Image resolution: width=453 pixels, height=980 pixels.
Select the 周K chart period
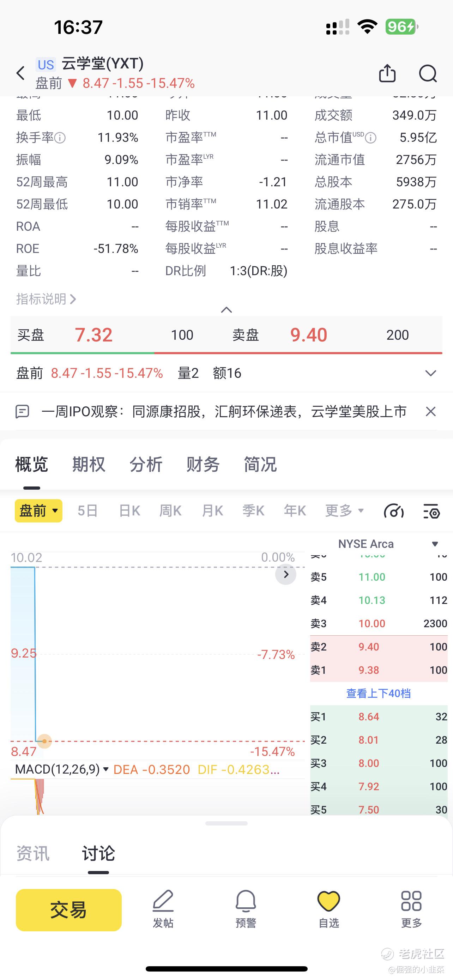click(x=170, y=510)
